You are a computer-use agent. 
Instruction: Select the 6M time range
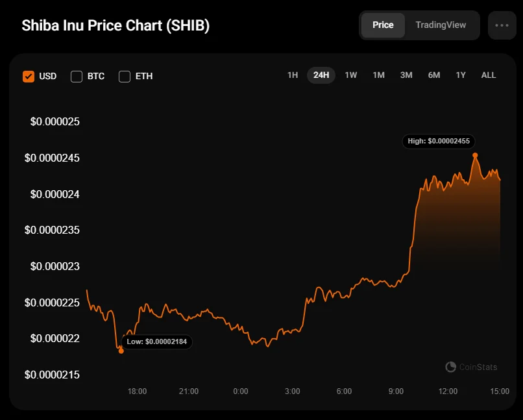434,75
